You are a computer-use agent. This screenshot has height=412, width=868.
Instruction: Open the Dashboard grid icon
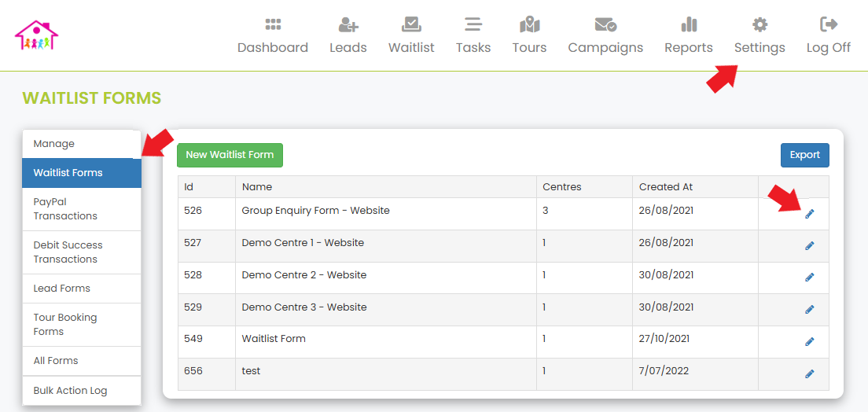click(x=273, y=24)
